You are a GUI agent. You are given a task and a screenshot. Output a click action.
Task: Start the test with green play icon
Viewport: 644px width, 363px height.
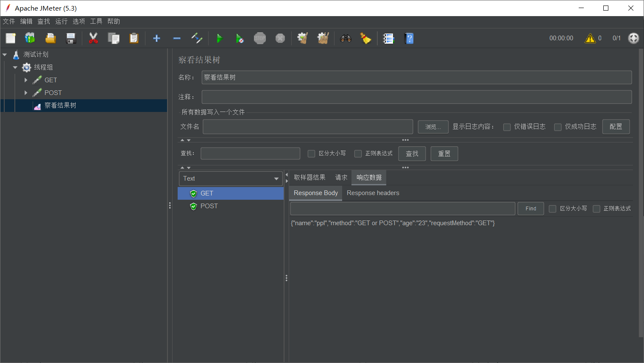pyautogui.click(x=220, y=38)
